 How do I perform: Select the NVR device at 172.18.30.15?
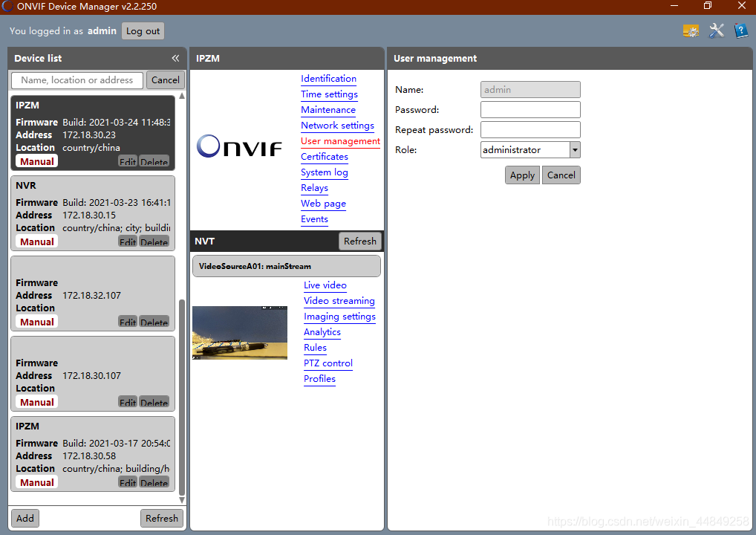point(93,213)
